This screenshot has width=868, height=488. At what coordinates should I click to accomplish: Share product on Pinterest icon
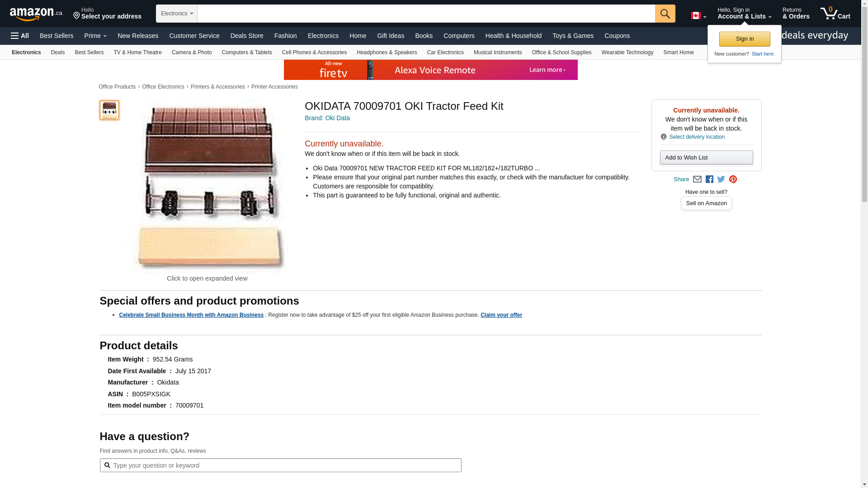point(733,179)
